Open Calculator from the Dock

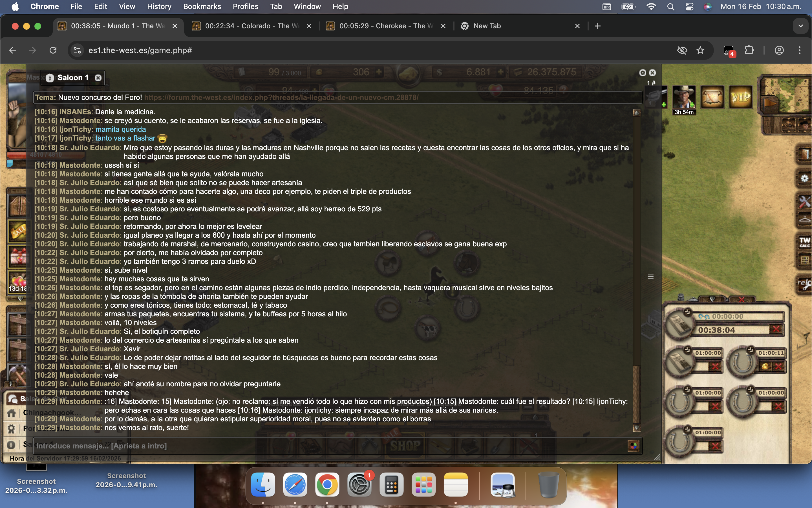click(391, 485)
